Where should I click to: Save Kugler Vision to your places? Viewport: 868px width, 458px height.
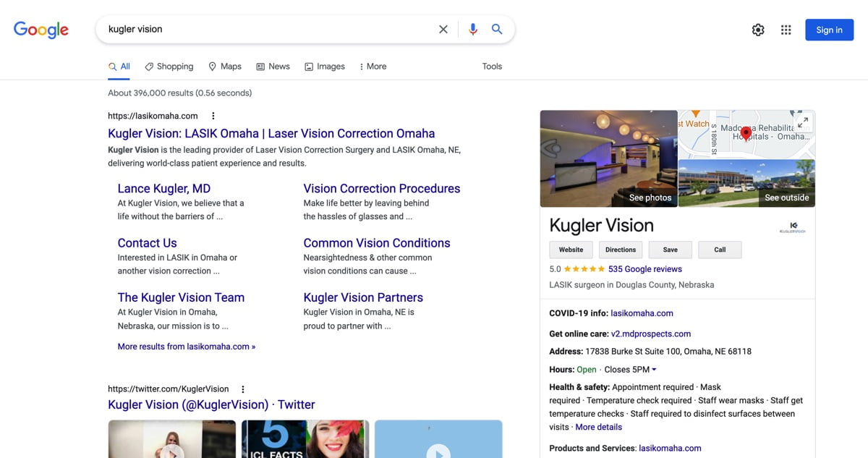671,250
